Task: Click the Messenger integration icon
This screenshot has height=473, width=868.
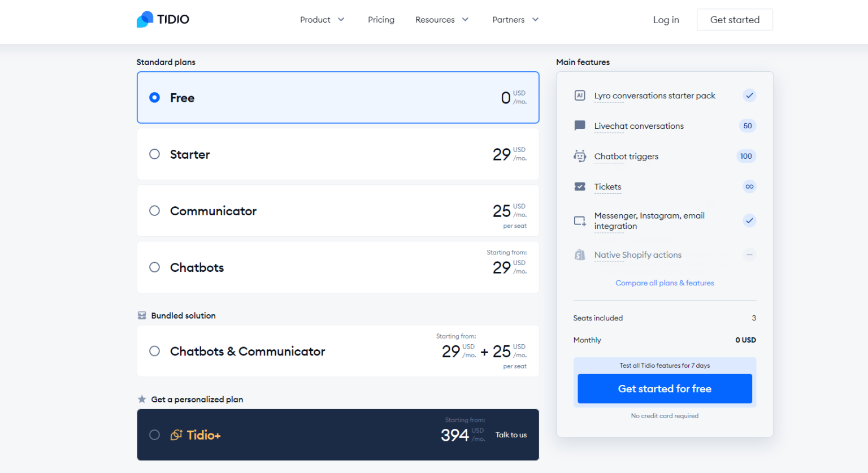Action: tap(580, 220)
